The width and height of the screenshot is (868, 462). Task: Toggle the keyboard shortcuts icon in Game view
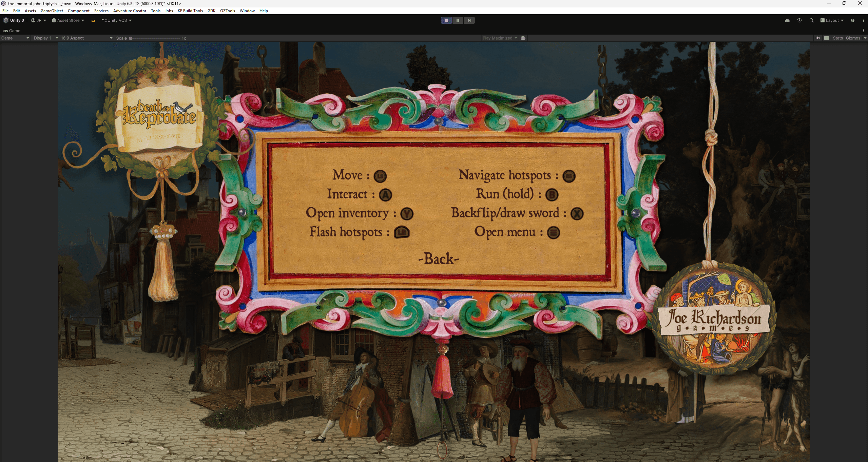pyautogui.click(x=827, y=38)
